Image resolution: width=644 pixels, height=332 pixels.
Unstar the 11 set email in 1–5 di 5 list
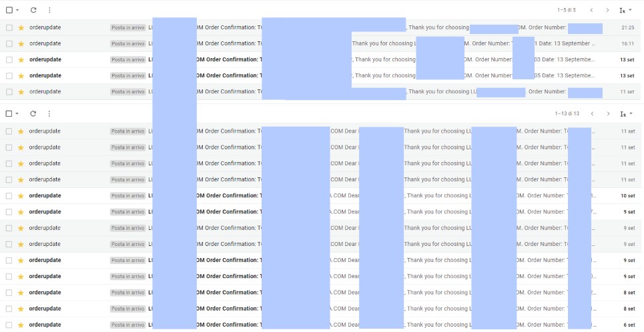(x=21, y=92)
